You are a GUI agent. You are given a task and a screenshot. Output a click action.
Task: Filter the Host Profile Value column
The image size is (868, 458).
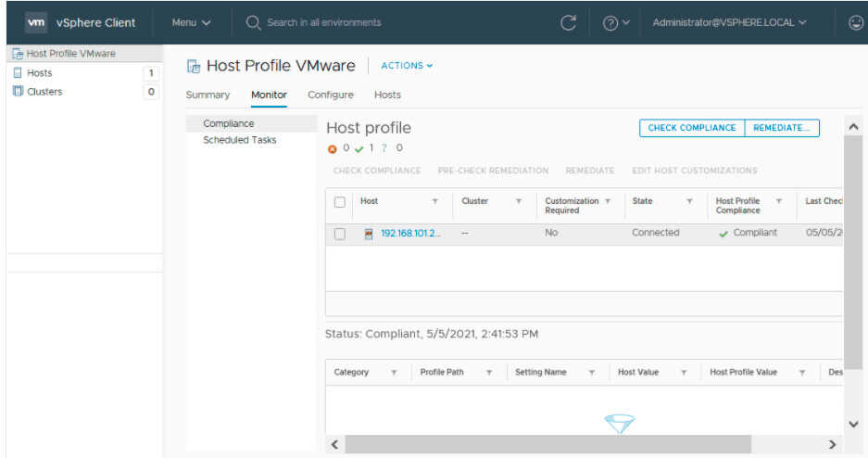pyautogui.click(x=802, y=373)
